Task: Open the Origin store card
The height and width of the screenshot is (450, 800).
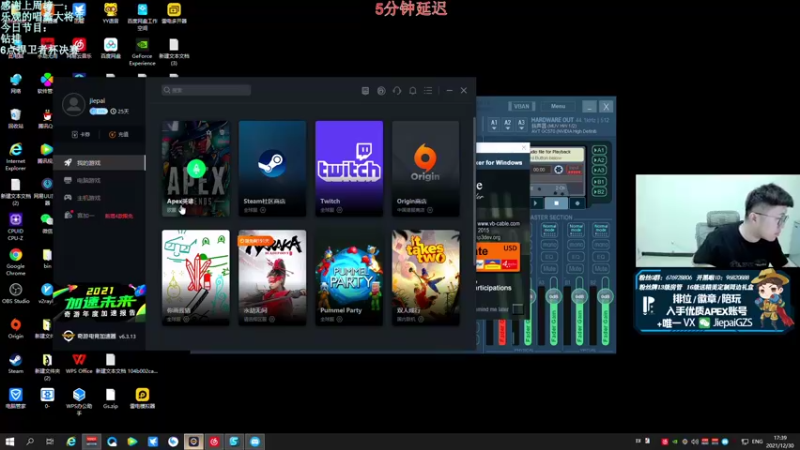Action: click(426, 169)
